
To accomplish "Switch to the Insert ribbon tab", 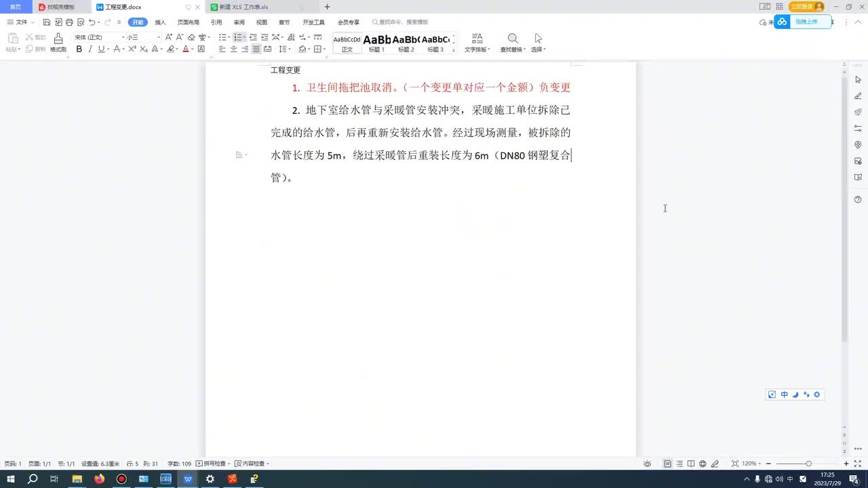I will pos(160,22).
